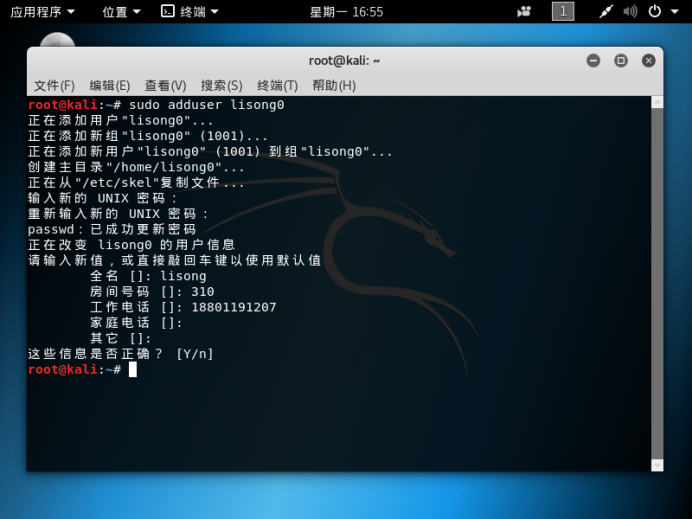Click the scrollbar up arrow
The height and width of the screenshot is (519, 692).
[x=657, y=102]
